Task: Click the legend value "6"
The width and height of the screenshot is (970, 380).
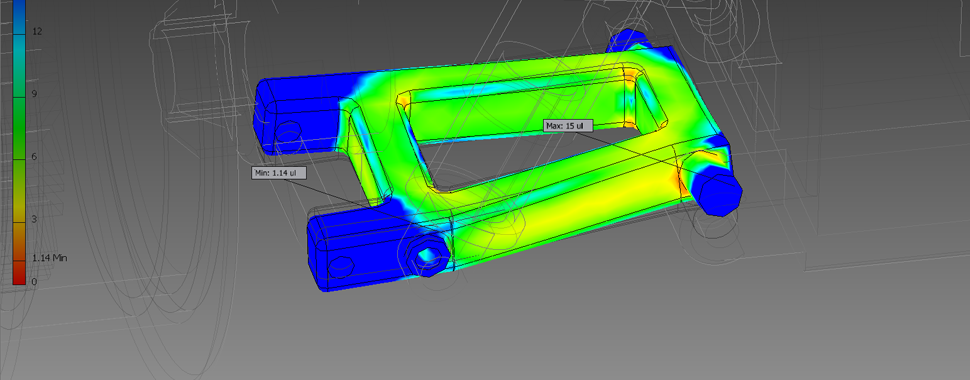Action: coord(35,157)
